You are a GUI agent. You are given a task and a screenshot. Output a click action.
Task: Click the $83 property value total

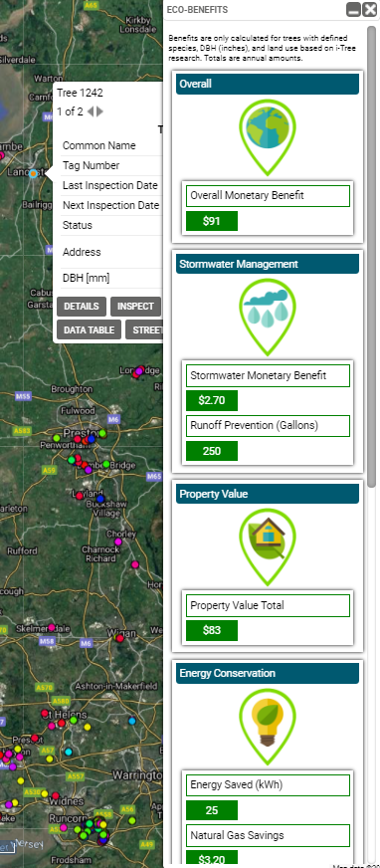(212, 630)
